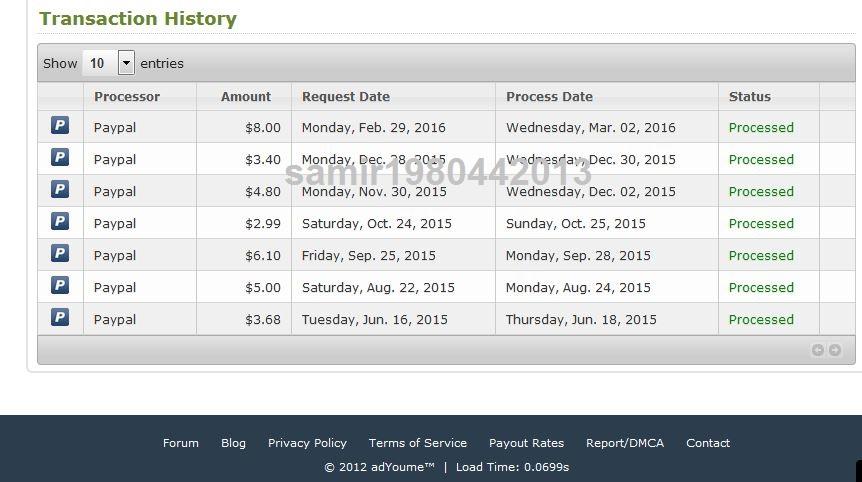The image size is (862, 482).
Task: Open the Show entries dropdown arrow
Action: (126, 63)
